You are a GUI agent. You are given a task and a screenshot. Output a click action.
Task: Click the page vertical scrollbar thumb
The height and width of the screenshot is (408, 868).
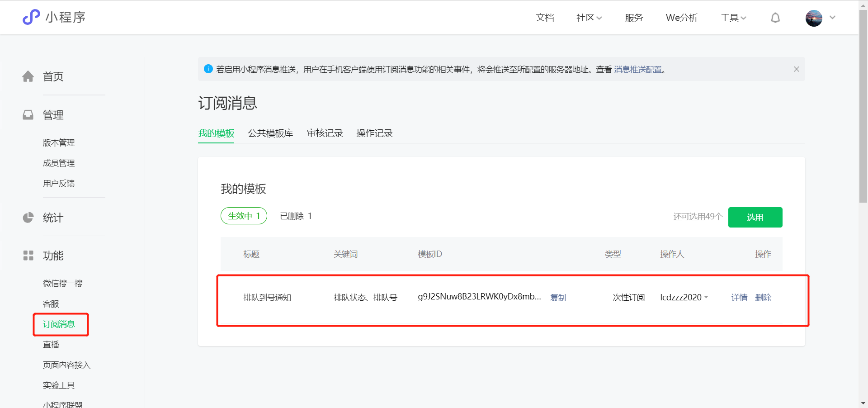(x=863, y=106)
